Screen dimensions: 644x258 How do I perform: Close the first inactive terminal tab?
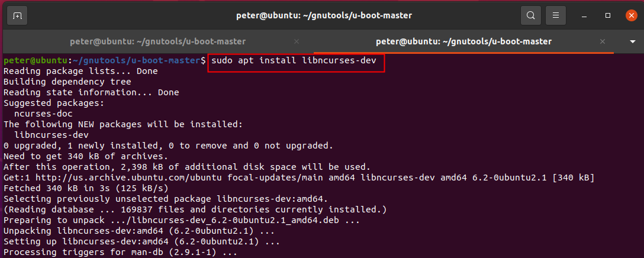(297, 42)
